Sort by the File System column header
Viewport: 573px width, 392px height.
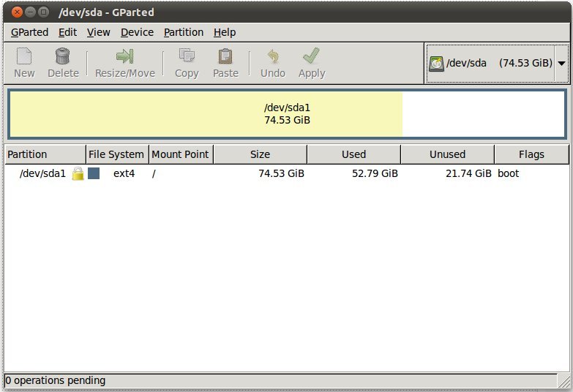117,154
